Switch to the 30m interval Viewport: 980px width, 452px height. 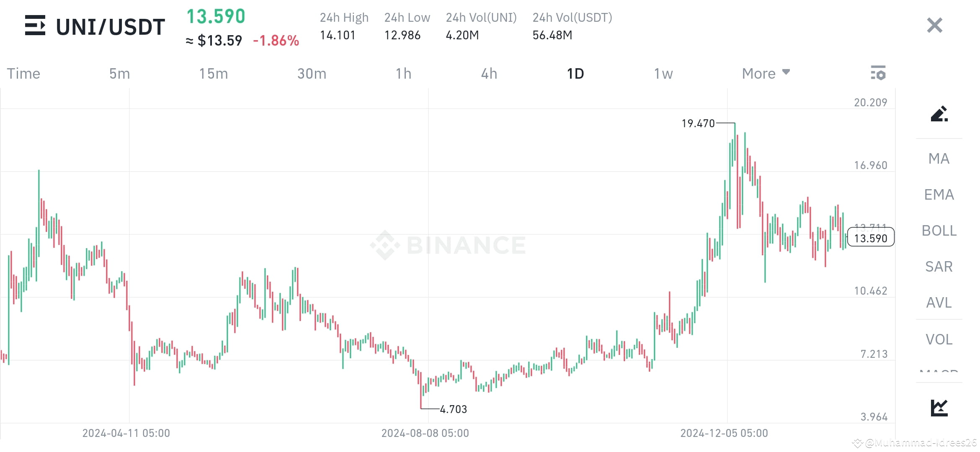[312, 73]
